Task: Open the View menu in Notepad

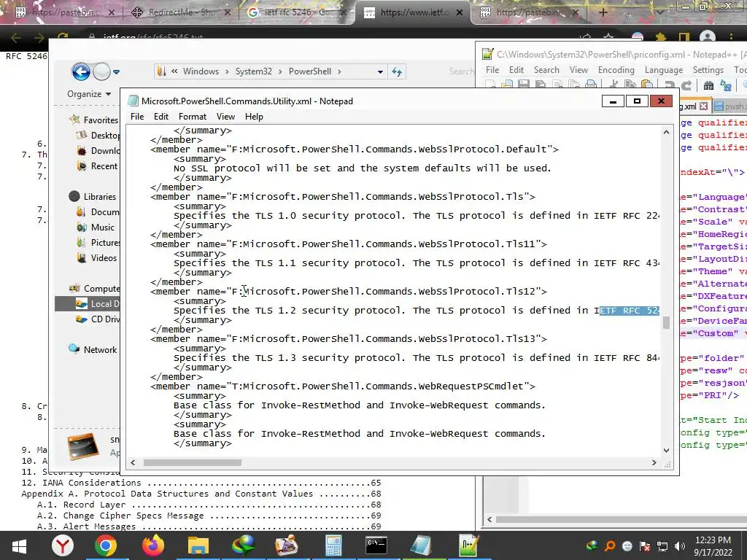Action: pos(225,117)
